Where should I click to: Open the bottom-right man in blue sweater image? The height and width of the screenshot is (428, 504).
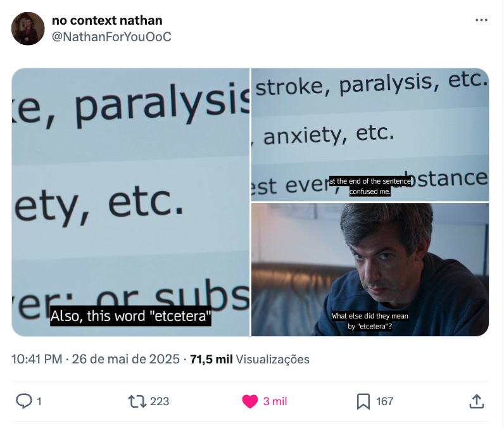(x=370, y=270)
